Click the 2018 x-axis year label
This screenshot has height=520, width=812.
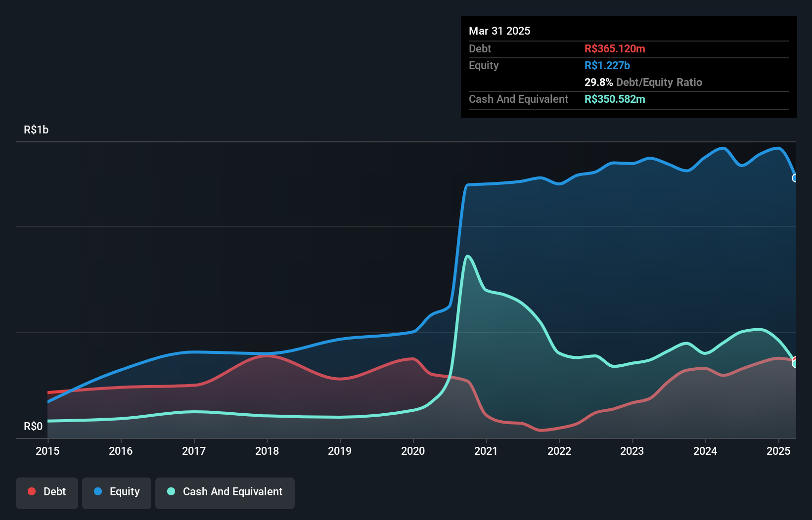tap(267, 451)
